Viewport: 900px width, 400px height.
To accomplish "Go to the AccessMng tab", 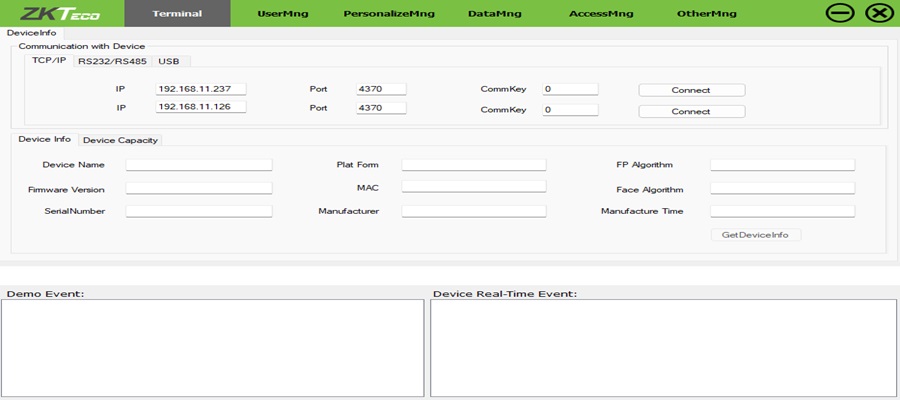I will pos(601,14).
